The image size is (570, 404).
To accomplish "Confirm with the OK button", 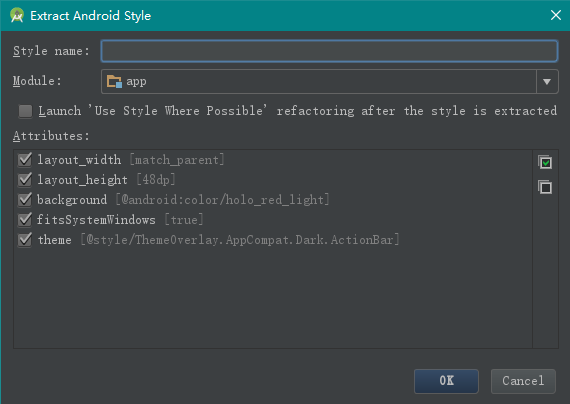I will (x=446, y=381).
